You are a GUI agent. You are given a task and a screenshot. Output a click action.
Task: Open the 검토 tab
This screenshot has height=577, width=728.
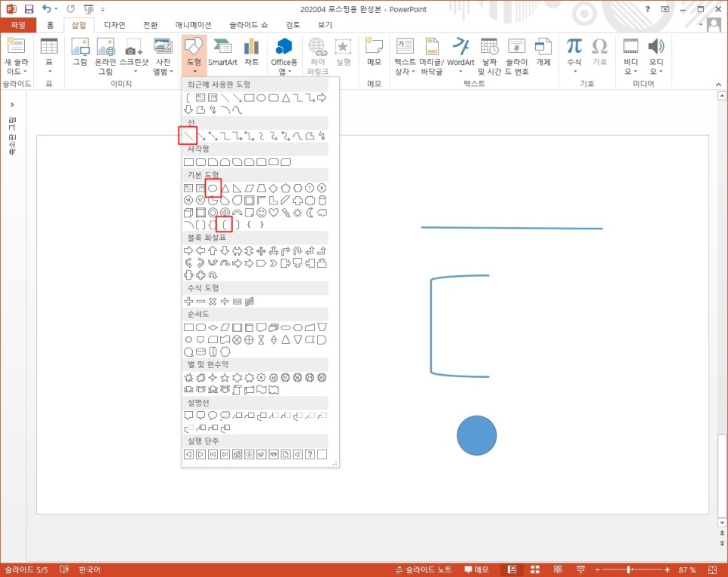point(292,25)
